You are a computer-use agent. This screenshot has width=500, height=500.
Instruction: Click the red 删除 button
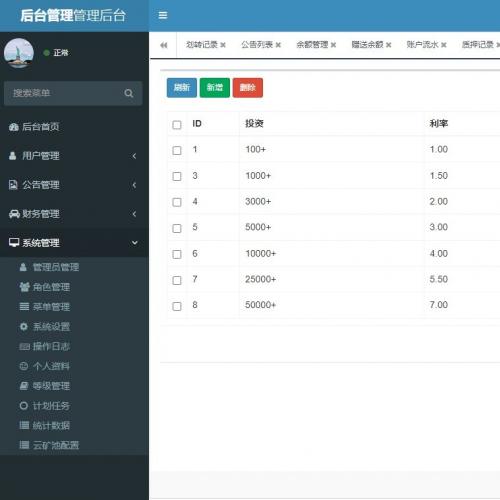pyautogui.click(x=248, y=88)
